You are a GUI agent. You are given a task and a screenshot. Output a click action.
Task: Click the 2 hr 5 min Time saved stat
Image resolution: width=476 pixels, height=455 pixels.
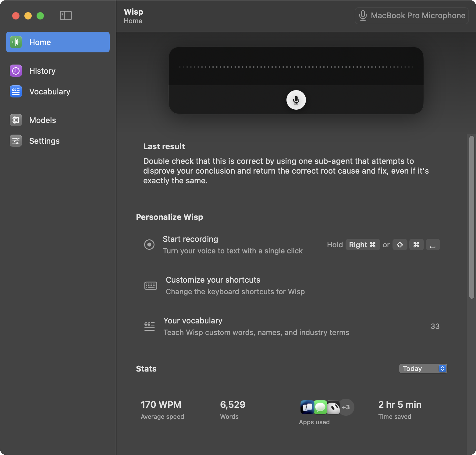click(x=400, y=410)
